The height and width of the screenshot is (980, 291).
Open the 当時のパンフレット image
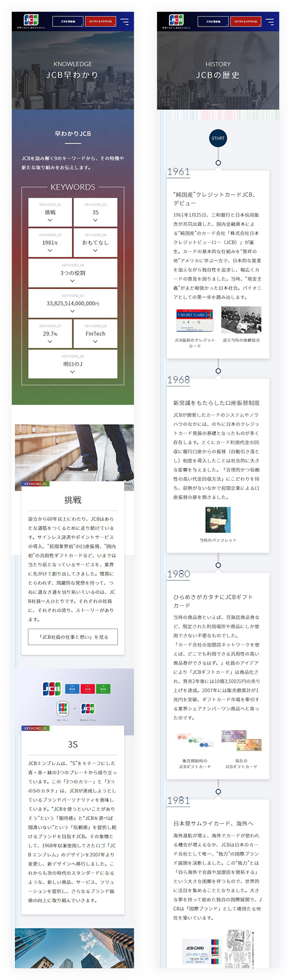click(218, 520)
